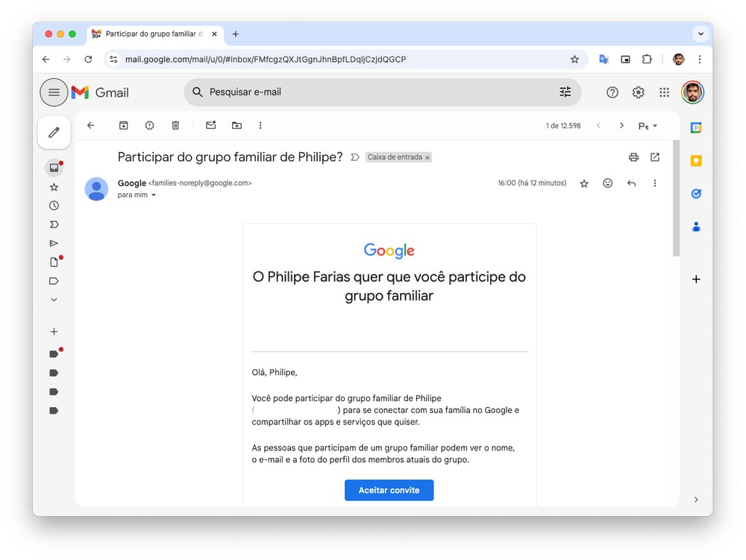Report the email as spam

[x=149, y=125]
